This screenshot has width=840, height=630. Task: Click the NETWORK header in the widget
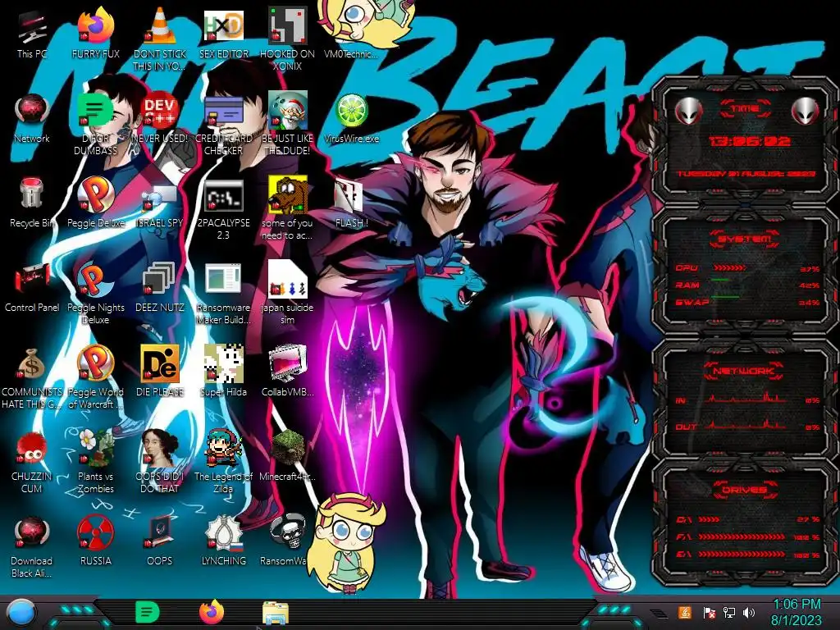[745, 370]
